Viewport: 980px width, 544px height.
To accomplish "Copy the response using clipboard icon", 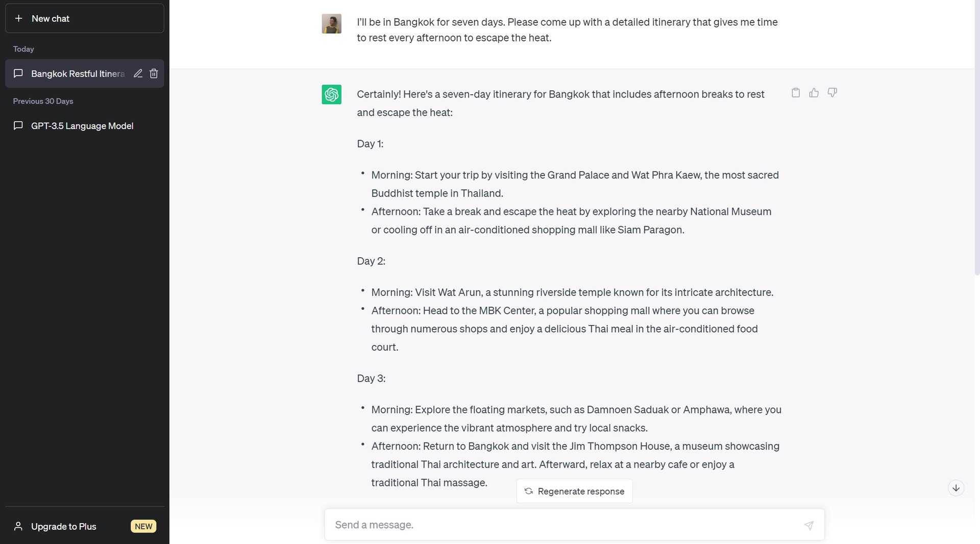I will pos(795,92).
